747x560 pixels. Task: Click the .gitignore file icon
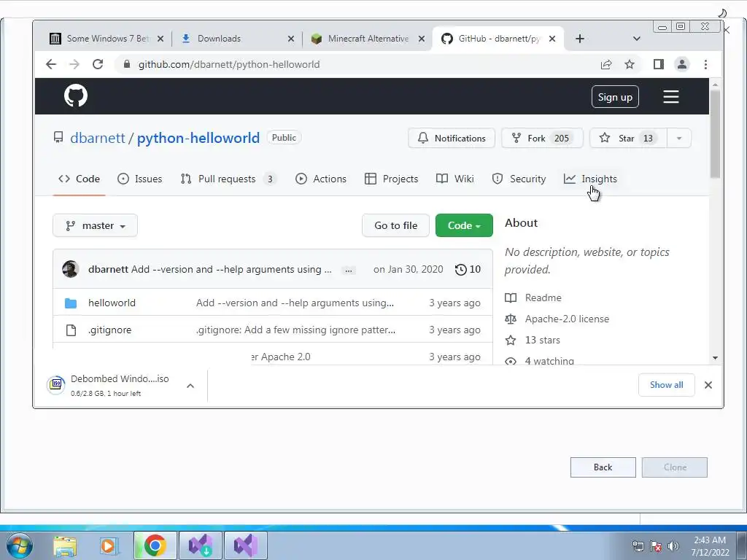[71, 330]
